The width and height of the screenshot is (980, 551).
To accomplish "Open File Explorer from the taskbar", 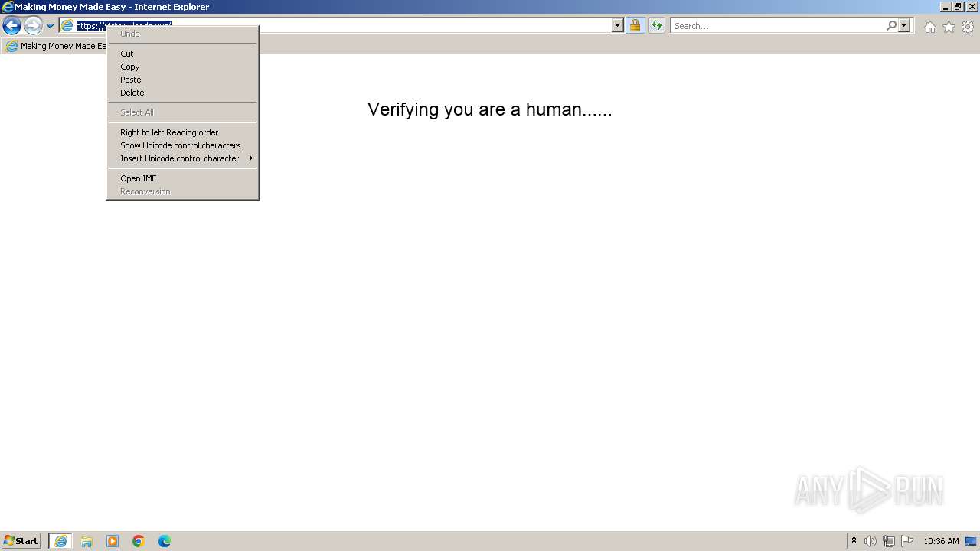I will 87,541.
